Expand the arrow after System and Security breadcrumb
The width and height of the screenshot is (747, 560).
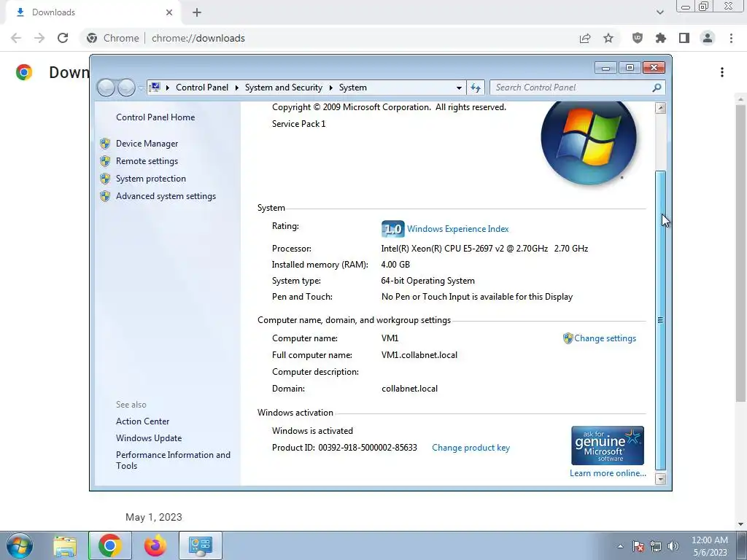pos(330,87)
